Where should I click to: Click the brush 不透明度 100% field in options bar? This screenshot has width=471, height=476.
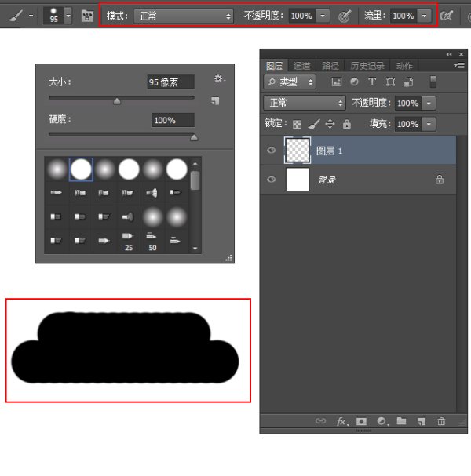pyautogui.click(x=301, y=16)
